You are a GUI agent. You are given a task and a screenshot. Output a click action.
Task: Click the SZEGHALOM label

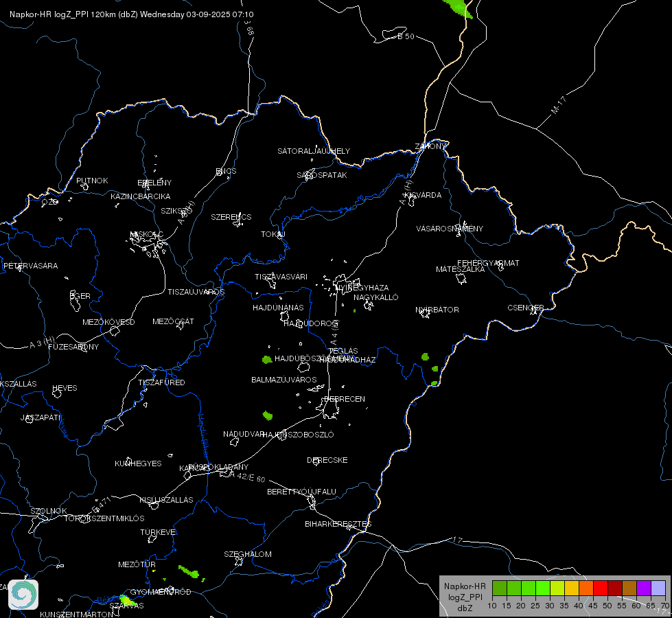[248, 554]
